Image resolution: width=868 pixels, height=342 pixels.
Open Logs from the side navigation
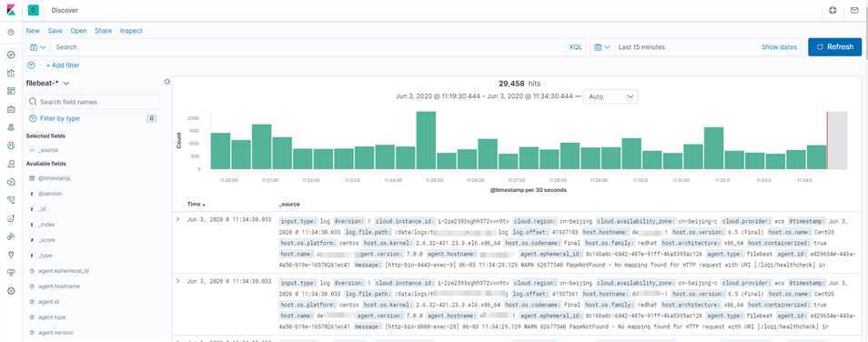pos(11,182)
